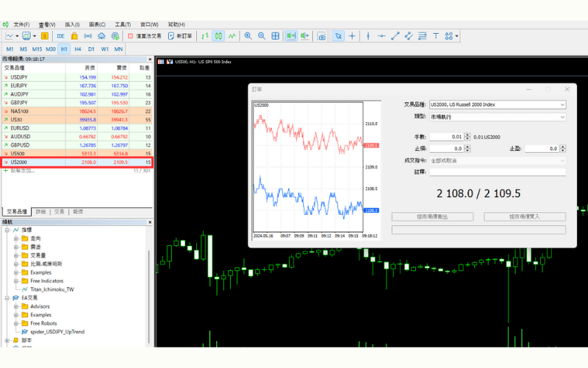Select the H4 timeframe button
The width and height of the screenshot is (588, 368).
(77, 49)
